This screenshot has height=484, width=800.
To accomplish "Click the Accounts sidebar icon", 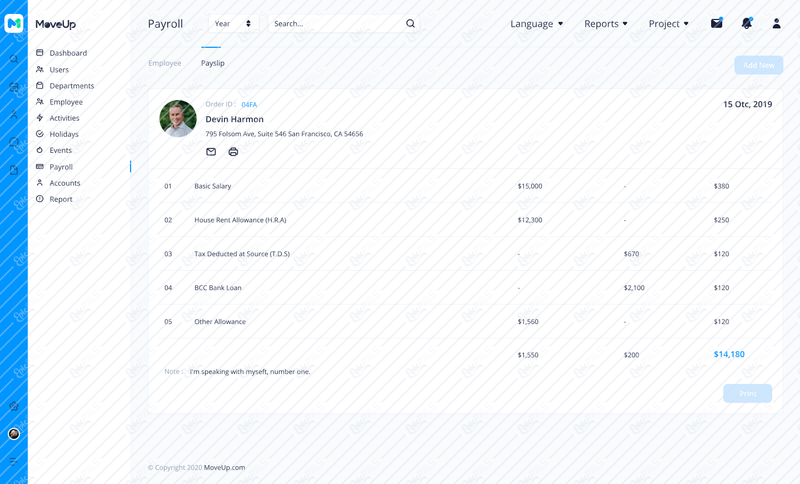I will pos(40,183).
